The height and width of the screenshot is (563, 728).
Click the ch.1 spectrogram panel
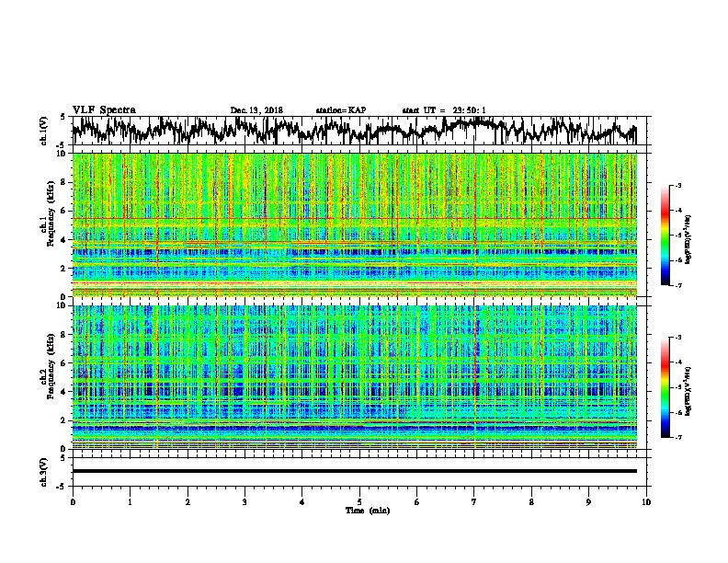tap(354, 224)
